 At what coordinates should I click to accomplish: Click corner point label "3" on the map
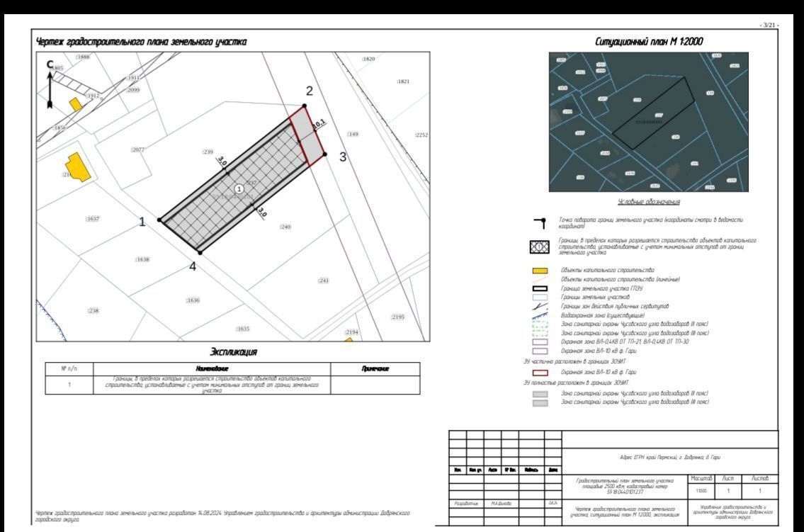point(343,157)
